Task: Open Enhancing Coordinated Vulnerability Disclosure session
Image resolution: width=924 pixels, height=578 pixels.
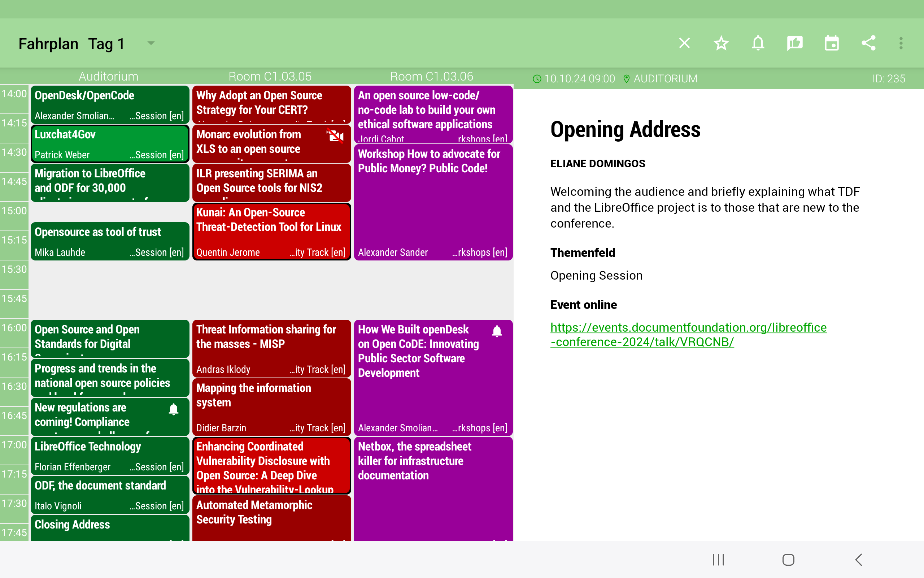Action: (271, 465)
